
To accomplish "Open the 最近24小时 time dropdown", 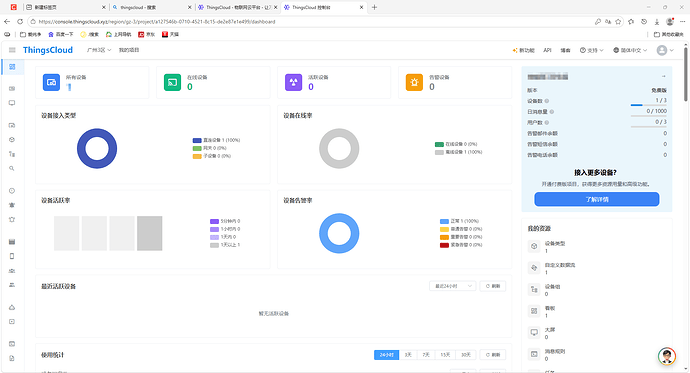I will (453, 286).
